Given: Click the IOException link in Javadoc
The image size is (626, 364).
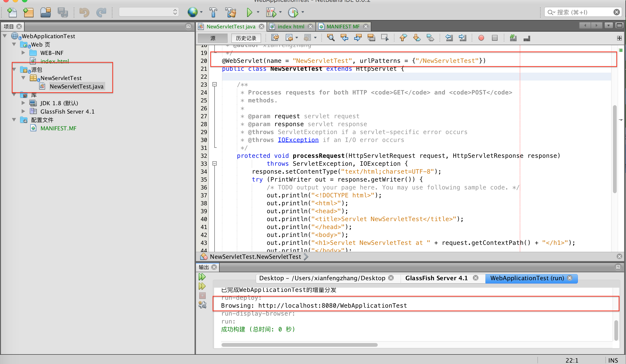Looking at the screenshot, I should coord(298,140).
